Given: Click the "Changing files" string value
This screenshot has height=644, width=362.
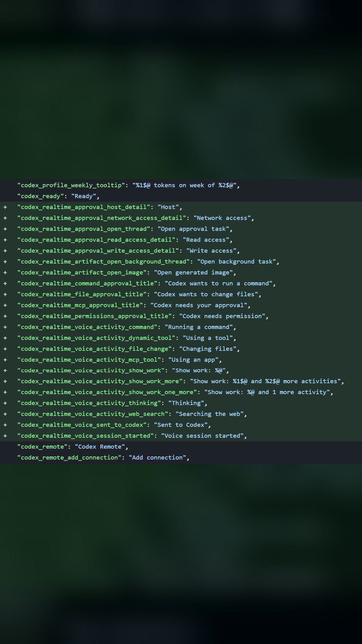Looking at the screenshot, I should [x=207, y=349].
